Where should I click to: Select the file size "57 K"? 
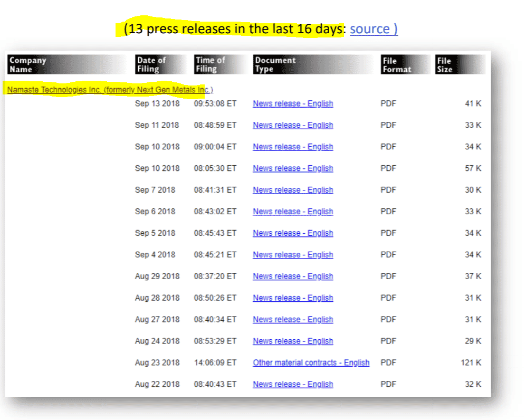[473, 168]
